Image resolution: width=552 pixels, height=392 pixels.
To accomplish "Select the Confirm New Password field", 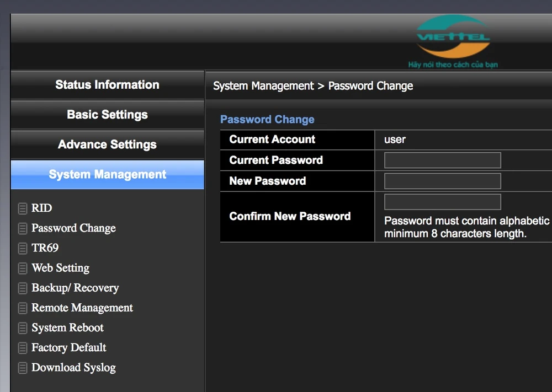I will [x=442, y=202].
